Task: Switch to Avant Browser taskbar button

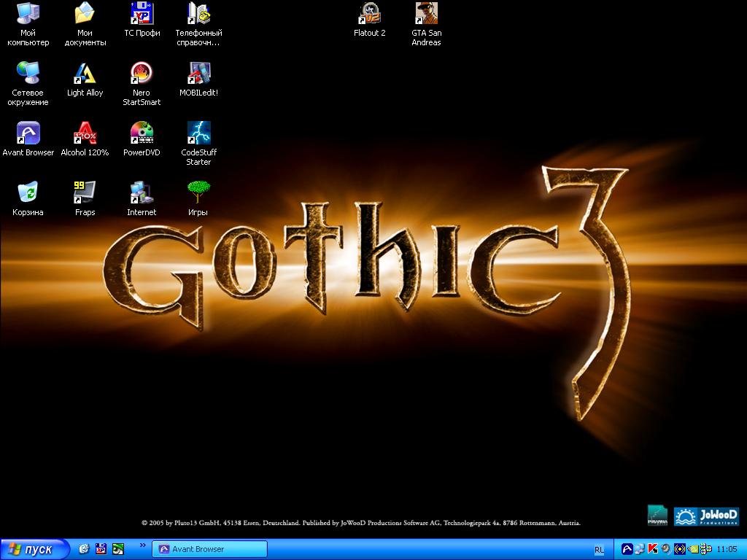Action: pos(209,549)
